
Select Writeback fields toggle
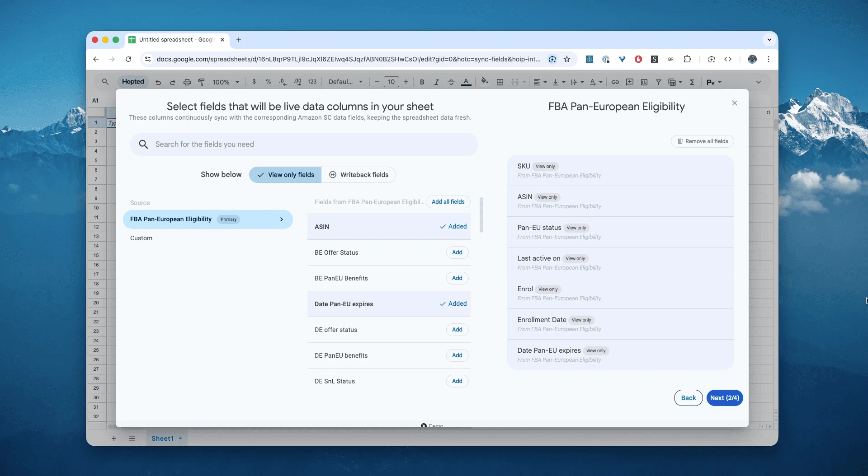[x=359, y=175]
